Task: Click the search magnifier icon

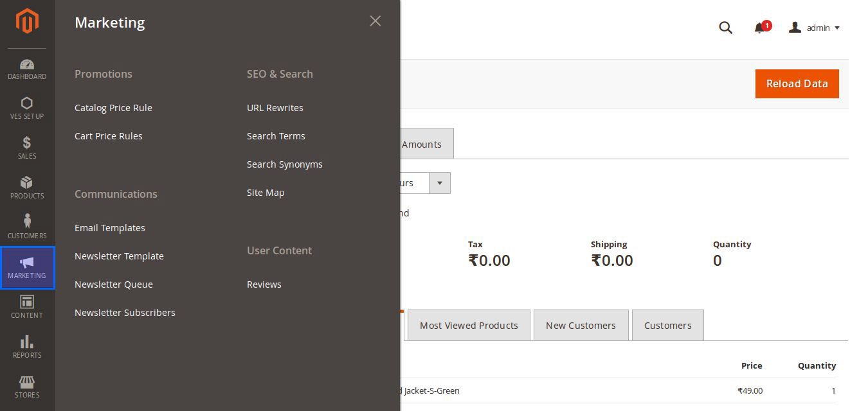Action: pos(725,28)
